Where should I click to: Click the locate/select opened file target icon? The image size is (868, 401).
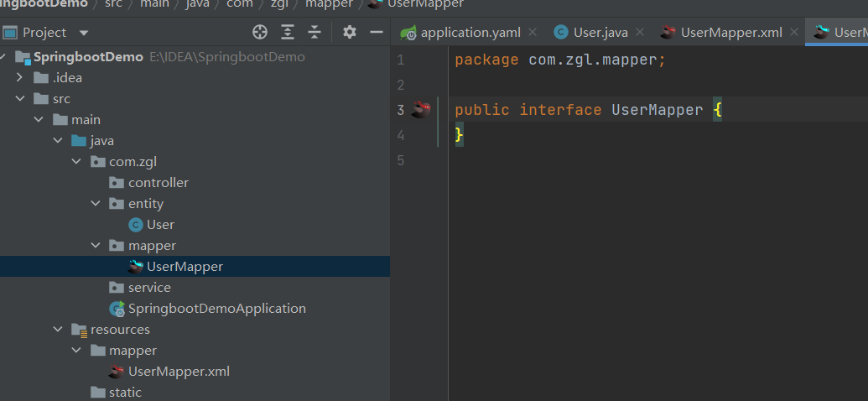260,32
